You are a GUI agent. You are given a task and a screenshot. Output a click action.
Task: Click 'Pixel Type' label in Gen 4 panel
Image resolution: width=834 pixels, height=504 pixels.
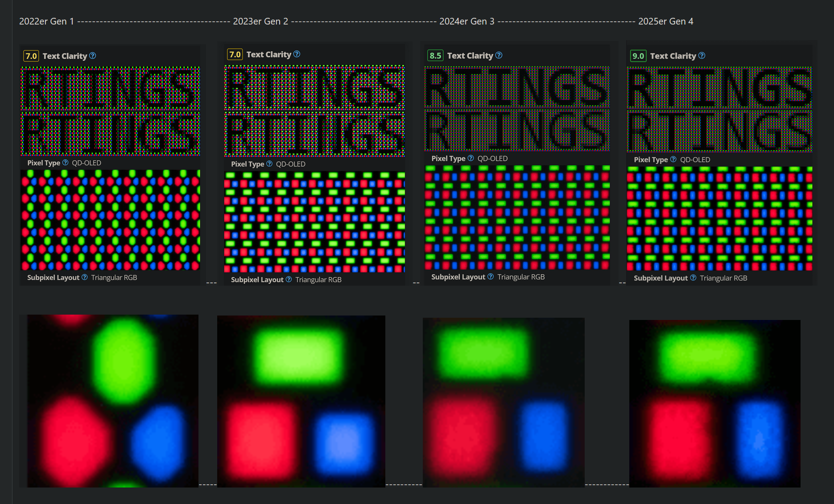(x=651, y=160)
